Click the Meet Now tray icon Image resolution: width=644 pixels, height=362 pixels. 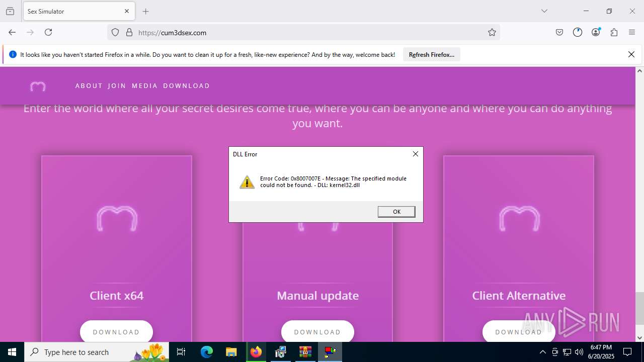[555, 352]
